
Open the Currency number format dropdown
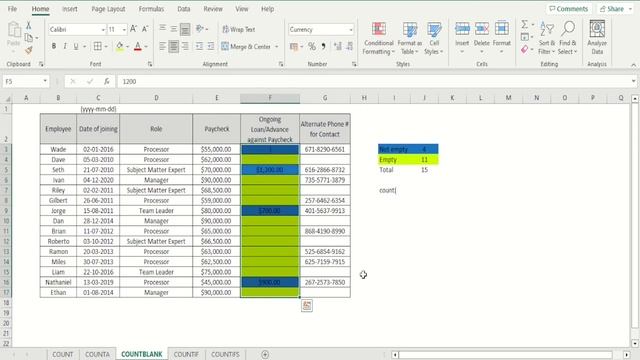(351, 29)
